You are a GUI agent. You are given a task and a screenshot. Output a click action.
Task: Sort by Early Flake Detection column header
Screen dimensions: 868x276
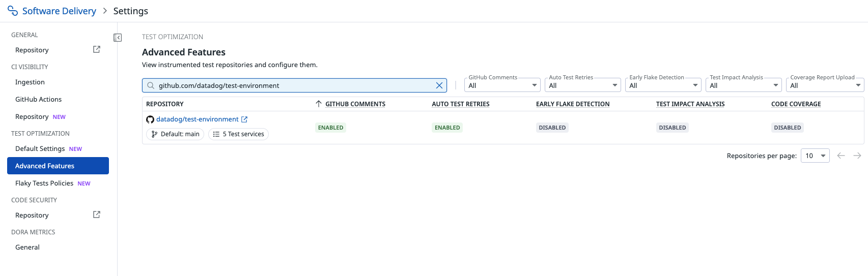[573, 104]
